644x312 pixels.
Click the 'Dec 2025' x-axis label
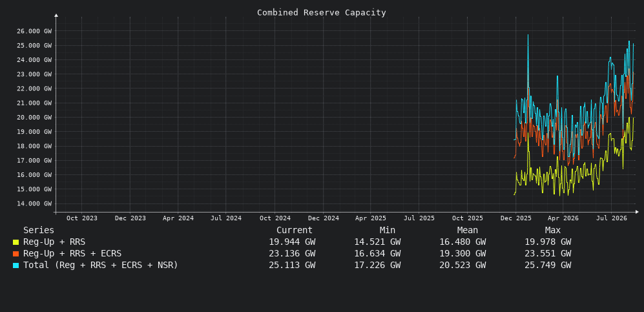pyautogui.click(x=516, y=218)
